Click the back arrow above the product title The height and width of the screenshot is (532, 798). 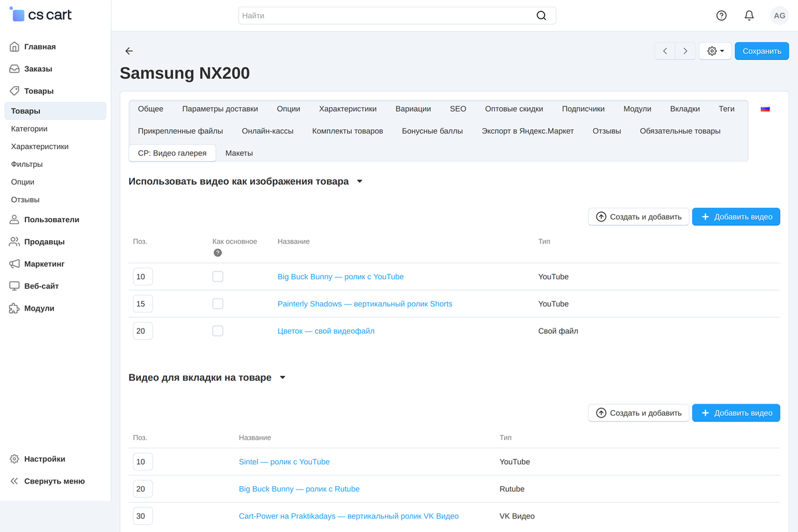click(x=129, y=51)
